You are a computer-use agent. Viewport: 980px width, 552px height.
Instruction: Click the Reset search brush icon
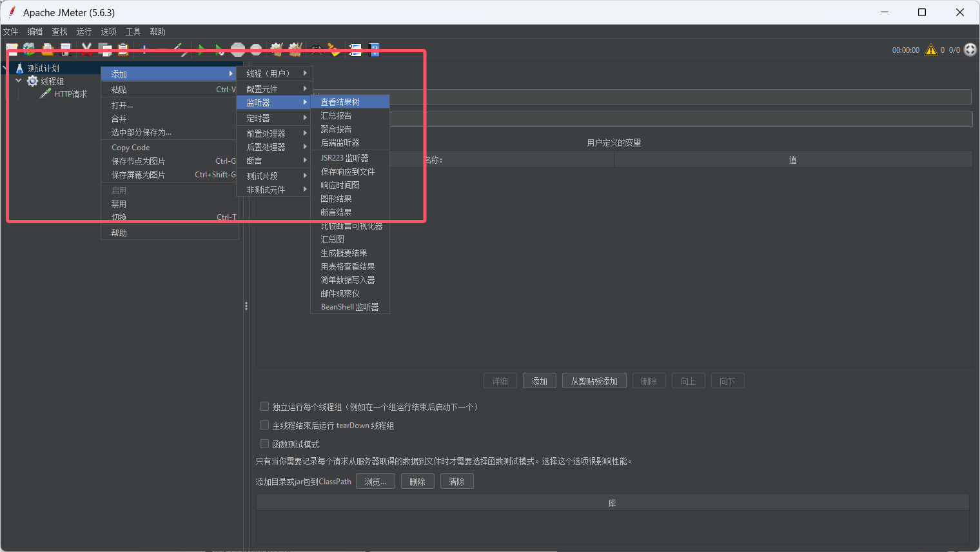334,50
